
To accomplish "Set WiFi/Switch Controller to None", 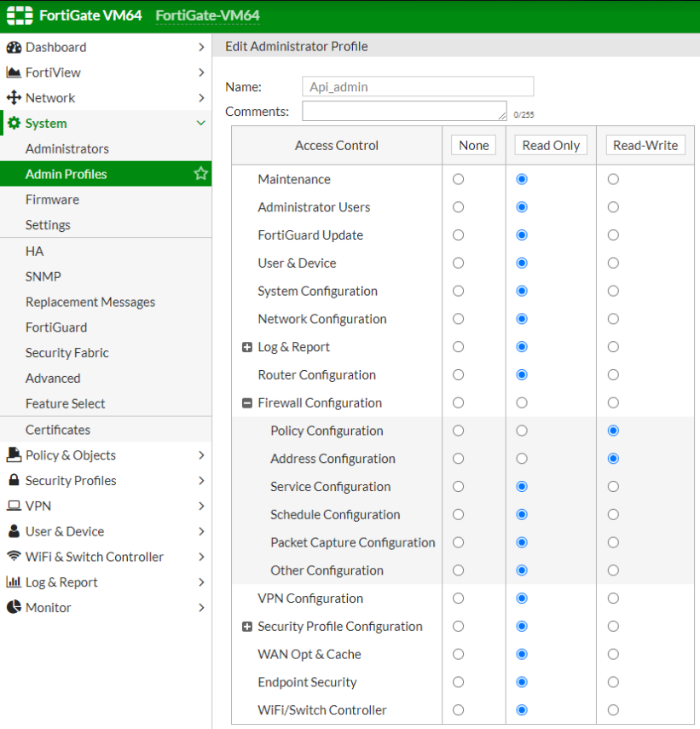I will 459,710.
